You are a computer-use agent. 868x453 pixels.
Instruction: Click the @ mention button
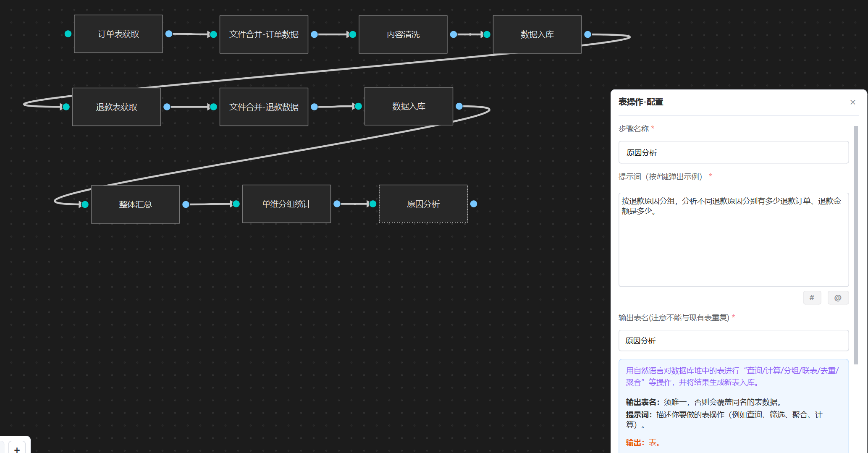click(838, 298)
